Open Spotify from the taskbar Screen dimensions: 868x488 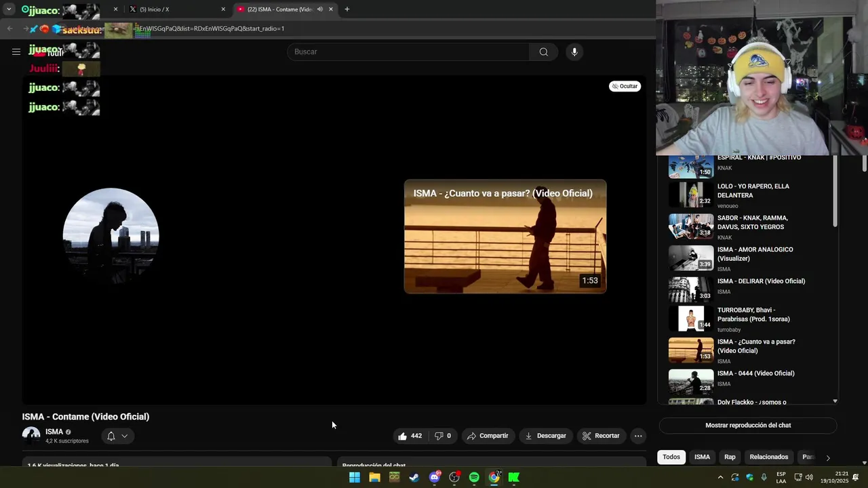(474, 477)
